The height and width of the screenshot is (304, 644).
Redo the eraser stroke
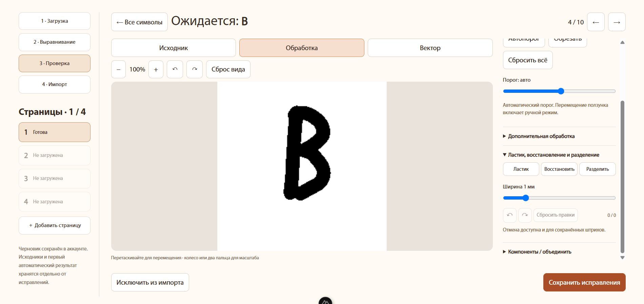[x=525, y=215]
